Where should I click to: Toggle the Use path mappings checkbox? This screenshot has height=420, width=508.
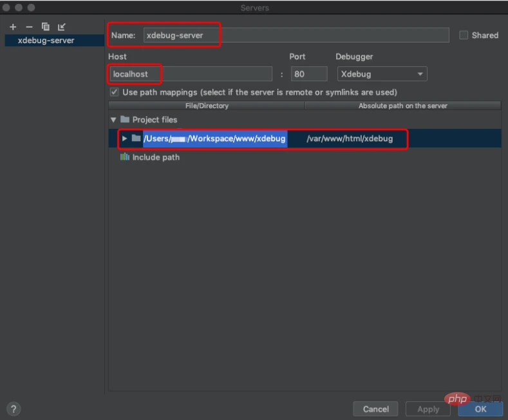[114, 92]
